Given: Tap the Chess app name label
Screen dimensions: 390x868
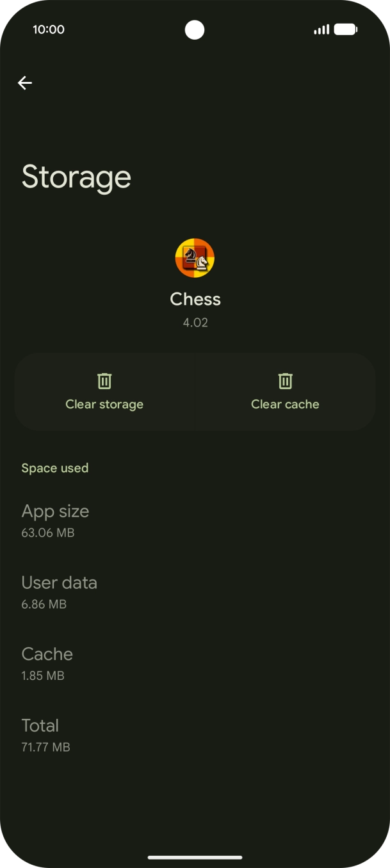Looking at the screenshot, I should [195, 299].
